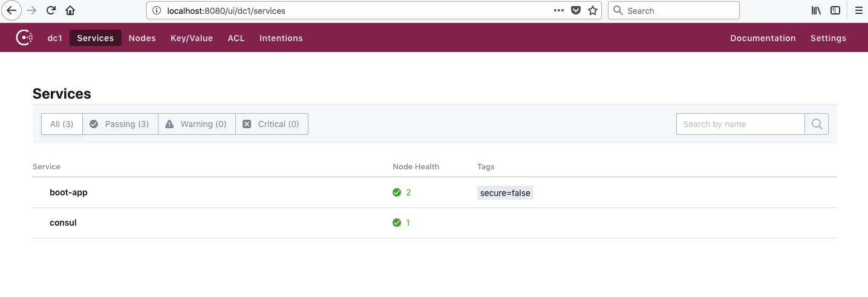This screenshot has width=868, height=297.
Task: Click the Search by name field
Action: click(740, 124)
